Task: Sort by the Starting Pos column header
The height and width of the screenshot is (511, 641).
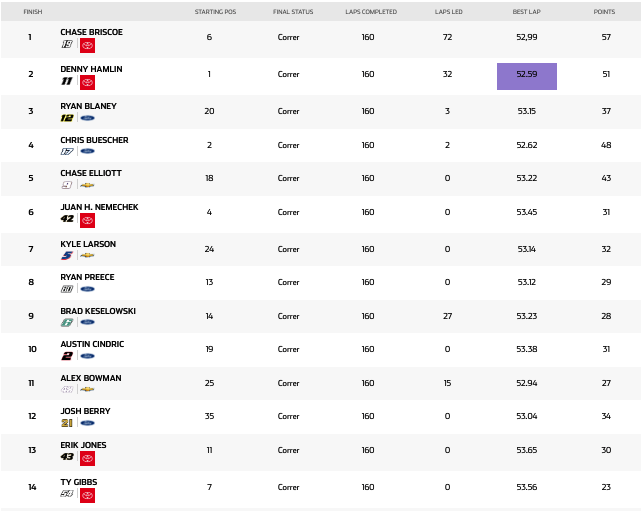Action: pyautogui.click(x=209, y=12)
